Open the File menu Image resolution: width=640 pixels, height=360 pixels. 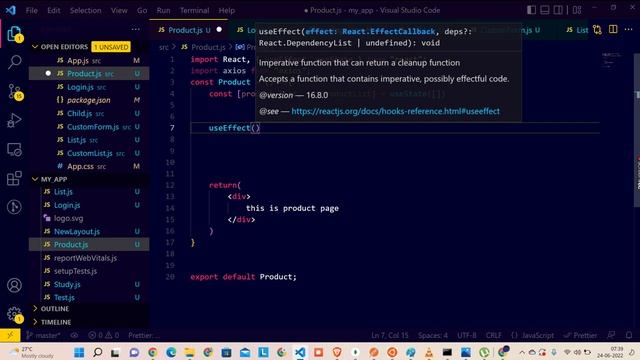[x=31, y=10]
